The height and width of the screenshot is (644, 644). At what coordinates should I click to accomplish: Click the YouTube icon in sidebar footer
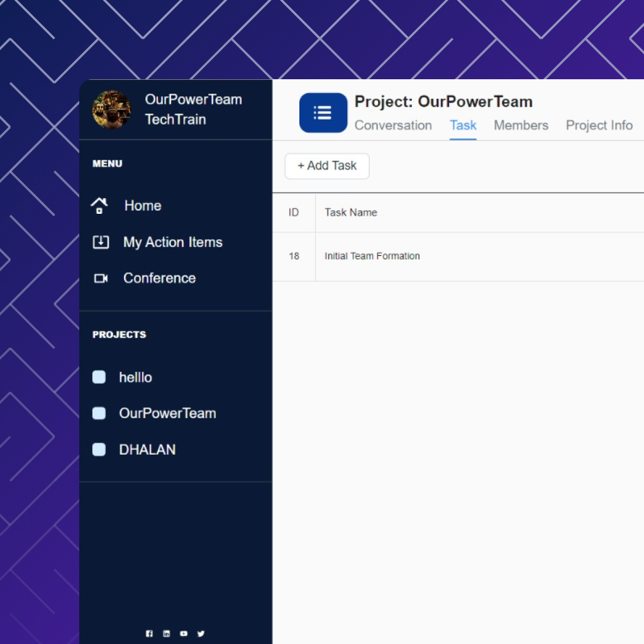184,634
